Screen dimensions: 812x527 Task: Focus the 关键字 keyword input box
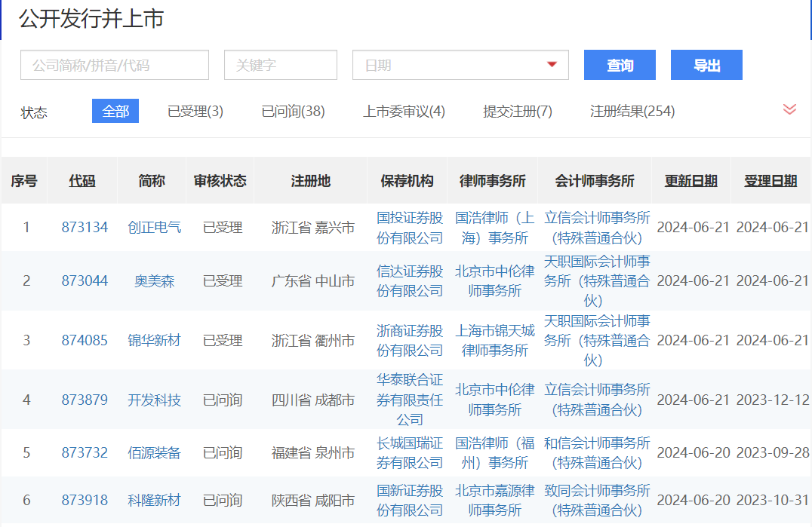click(x=280, y=65)
